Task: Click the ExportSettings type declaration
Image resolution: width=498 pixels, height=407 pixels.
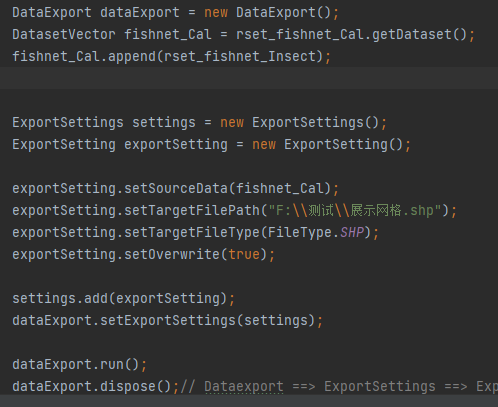Action: point(68,123)
